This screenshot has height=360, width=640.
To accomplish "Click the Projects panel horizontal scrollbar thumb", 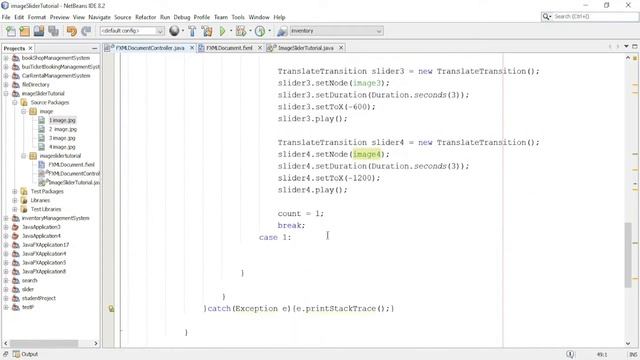I will (x=44, y=343).
